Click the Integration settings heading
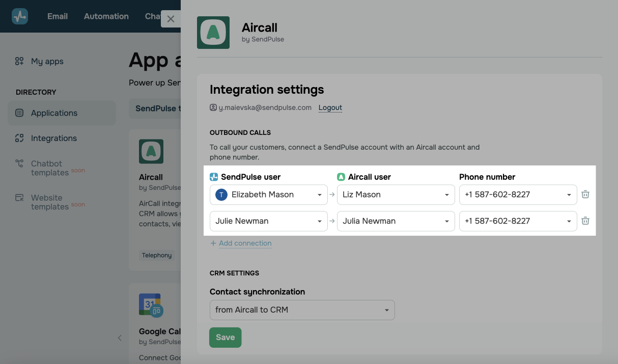Image resolution: width=618 pixels, height=364 pixels. (x=267, y=90)
